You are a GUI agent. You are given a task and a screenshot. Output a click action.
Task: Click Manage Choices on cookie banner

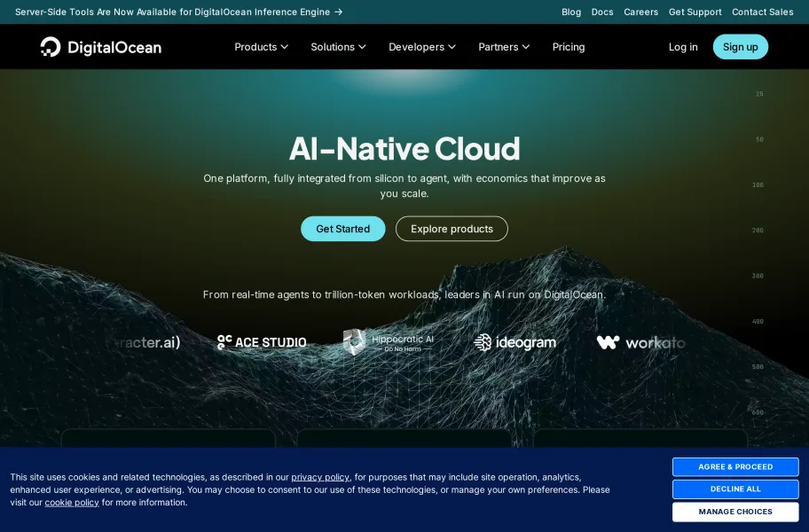coord(735,512)
